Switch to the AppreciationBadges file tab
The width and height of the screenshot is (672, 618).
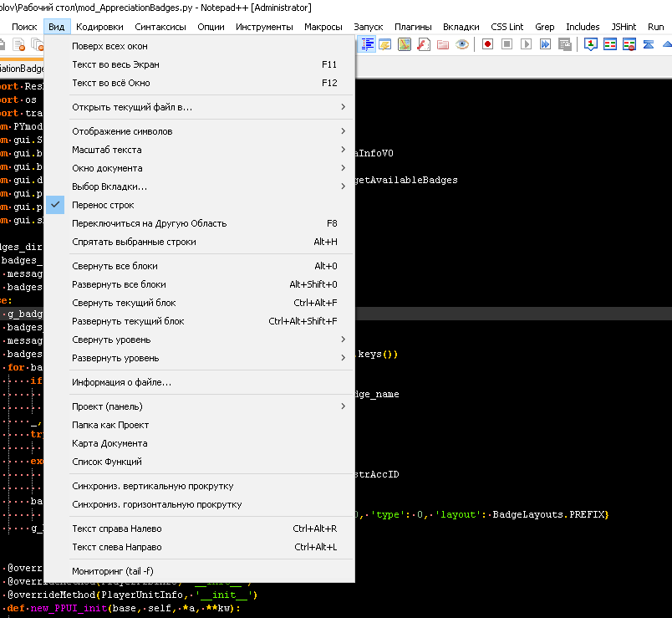(22, 69)
